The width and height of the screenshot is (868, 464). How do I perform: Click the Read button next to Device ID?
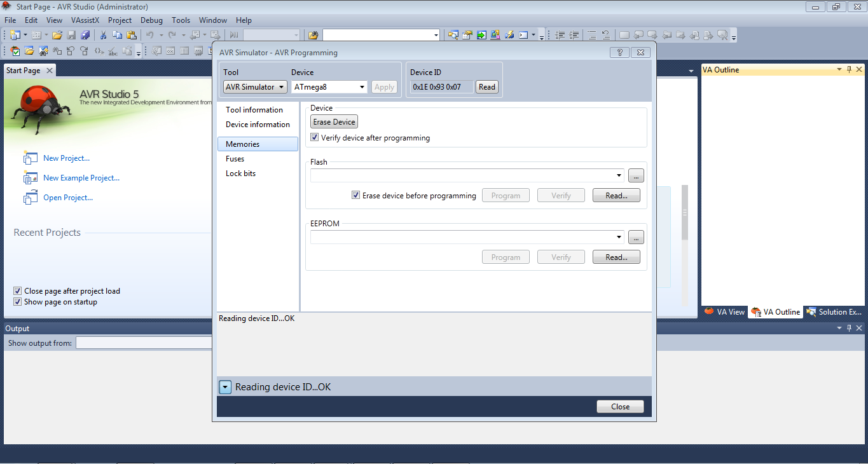[487, 87]
